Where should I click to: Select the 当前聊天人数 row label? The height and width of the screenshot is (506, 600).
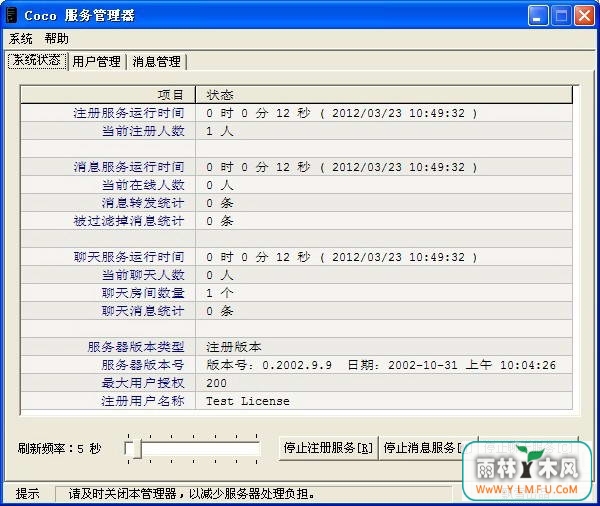coord(143,275)
